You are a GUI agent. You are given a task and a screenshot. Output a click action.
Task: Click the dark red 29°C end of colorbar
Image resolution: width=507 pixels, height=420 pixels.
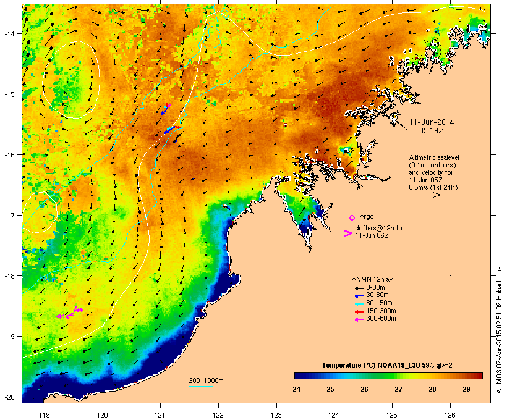pos(478,376)
